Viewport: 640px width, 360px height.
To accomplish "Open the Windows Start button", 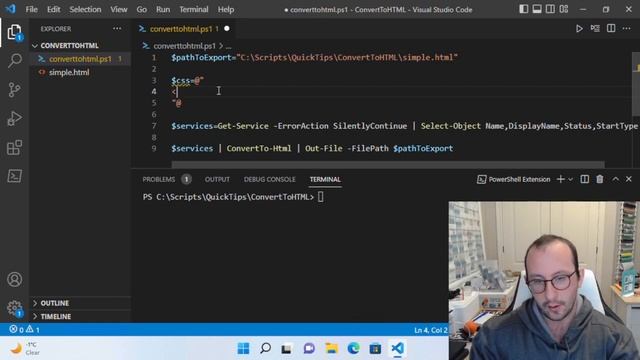I will pos(243,348).
